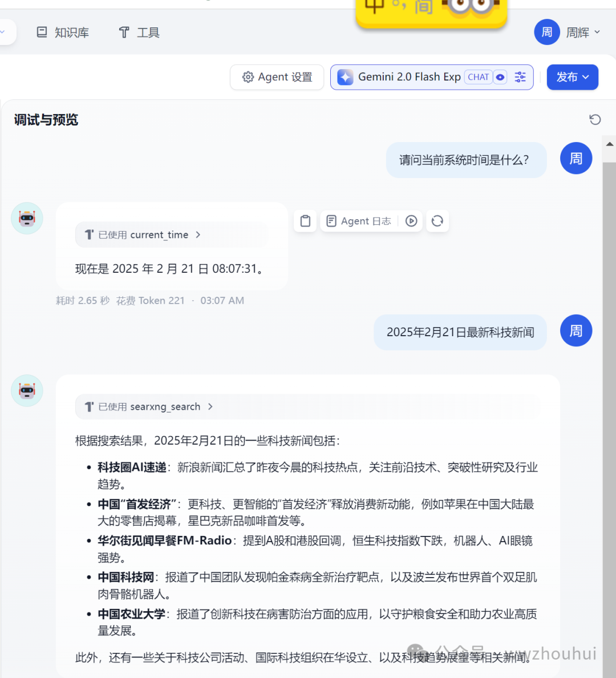Restart conversation via the refresh icon beside 调试与预览
The width and height of the screenshot is (616, 678).
click(x=595, y=119)
